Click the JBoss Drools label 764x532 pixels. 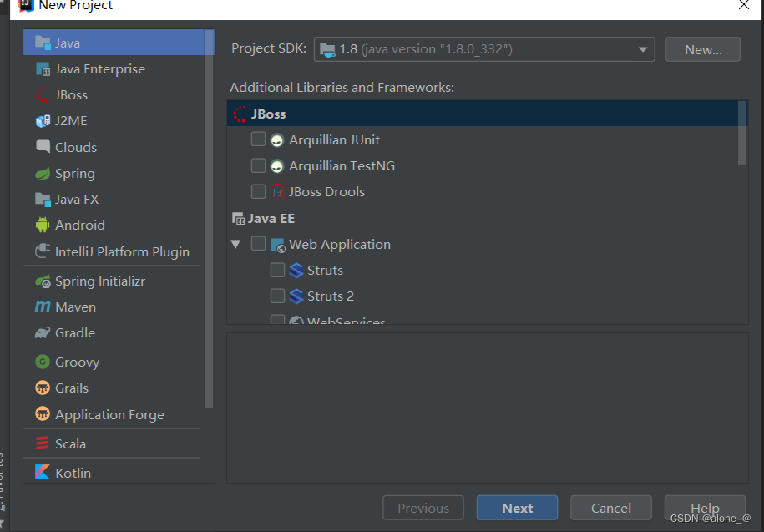click(326, 192)
